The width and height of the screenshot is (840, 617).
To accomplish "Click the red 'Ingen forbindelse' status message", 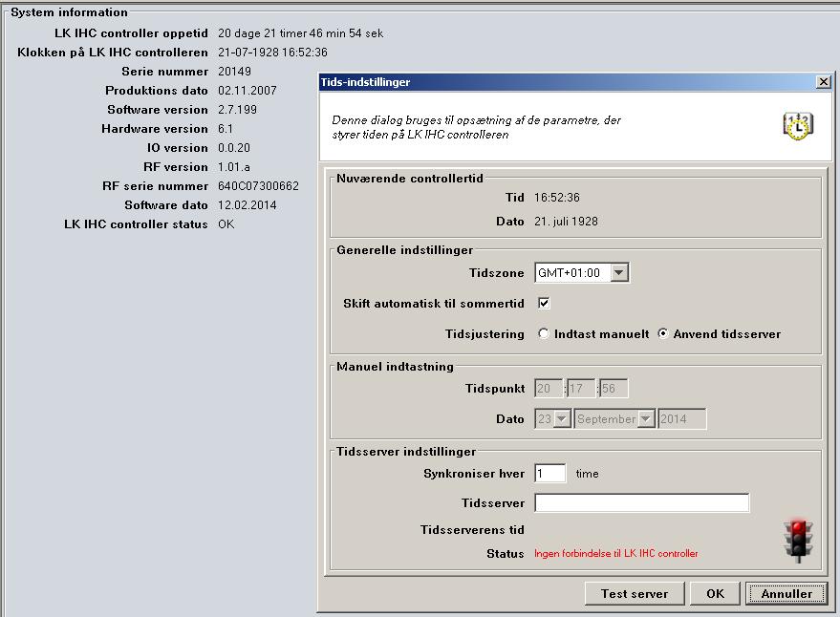I will (x=615, y=554).
